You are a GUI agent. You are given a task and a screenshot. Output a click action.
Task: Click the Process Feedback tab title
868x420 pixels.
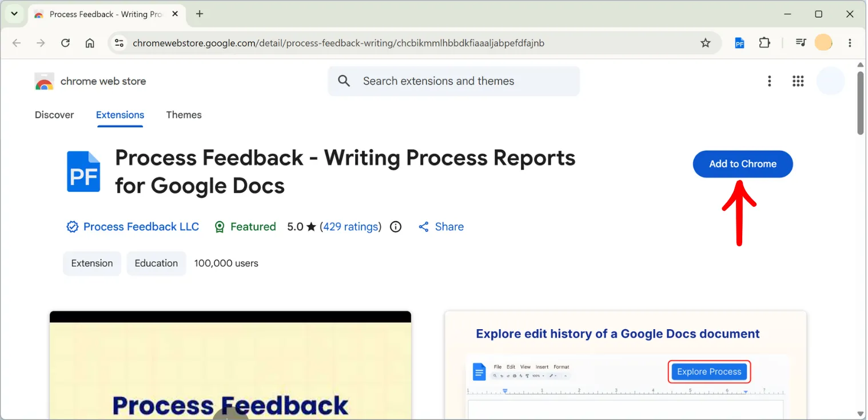click(106, 14)
